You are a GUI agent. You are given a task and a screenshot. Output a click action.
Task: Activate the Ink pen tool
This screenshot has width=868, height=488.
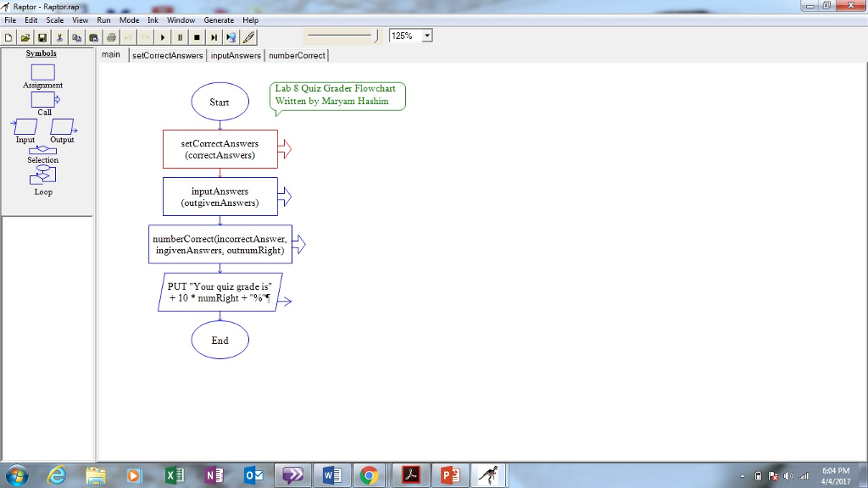click(248, 36)
